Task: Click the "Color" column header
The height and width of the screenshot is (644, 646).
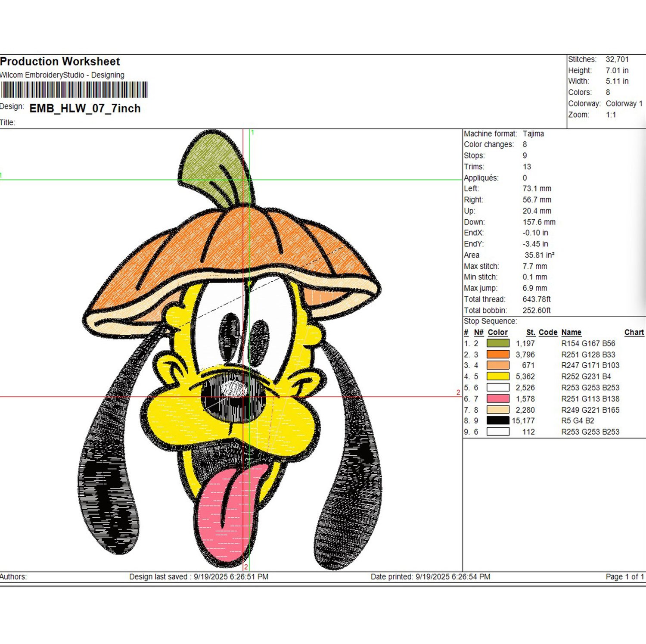Action: [498, 333]
